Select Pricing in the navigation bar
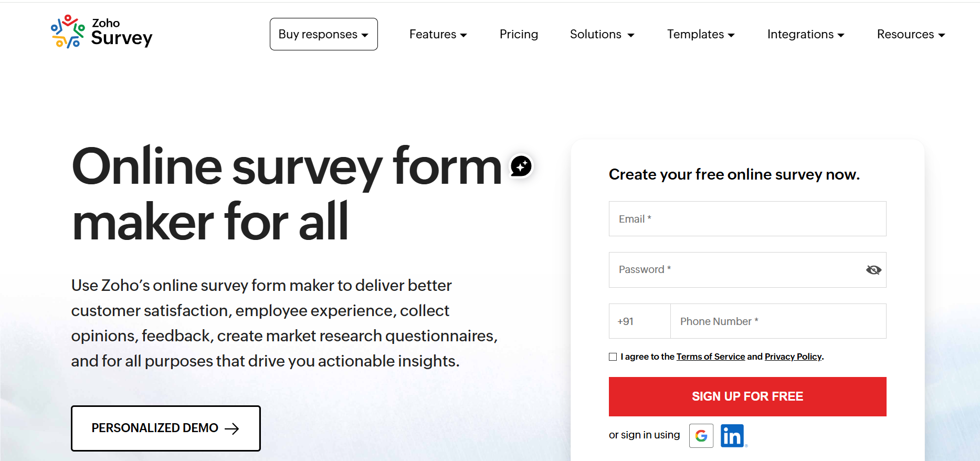 519,34
